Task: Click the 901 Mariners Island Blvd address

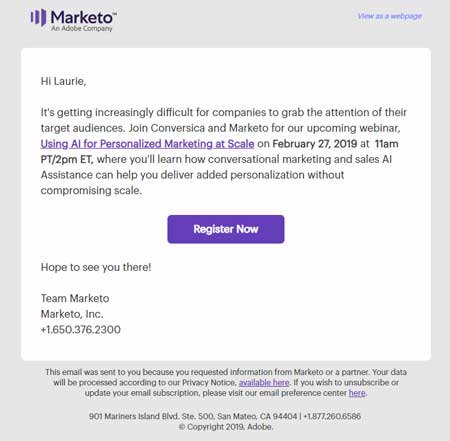Action: click(x=193, y=416)
